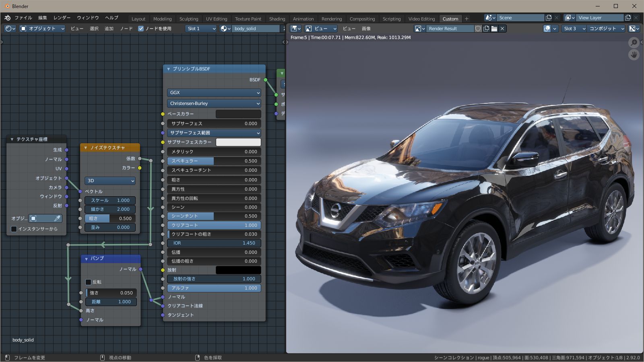Open the 追加 menu in node editor

click(109, 29)
